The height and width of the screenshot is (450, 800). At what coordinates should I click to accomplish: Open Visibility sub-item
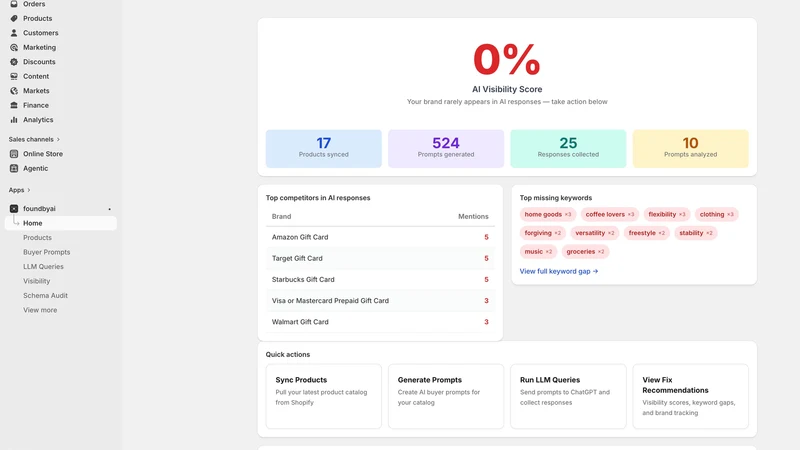click(x=36, y=281)
